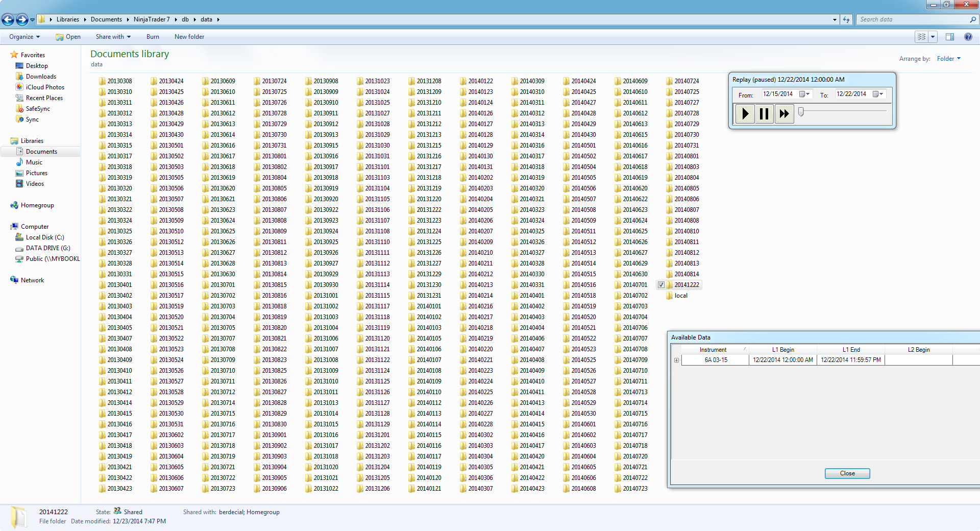Click the Open toolbar button
The width and height of the screenshot is (980, 531).
click(x=68, y=37)
